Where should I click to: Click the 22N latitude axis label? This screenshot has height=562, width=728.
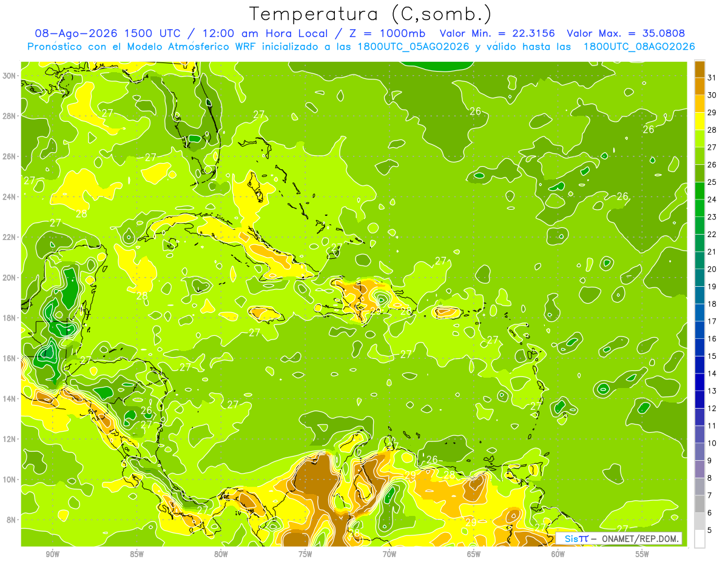click(x=9, y=237)
